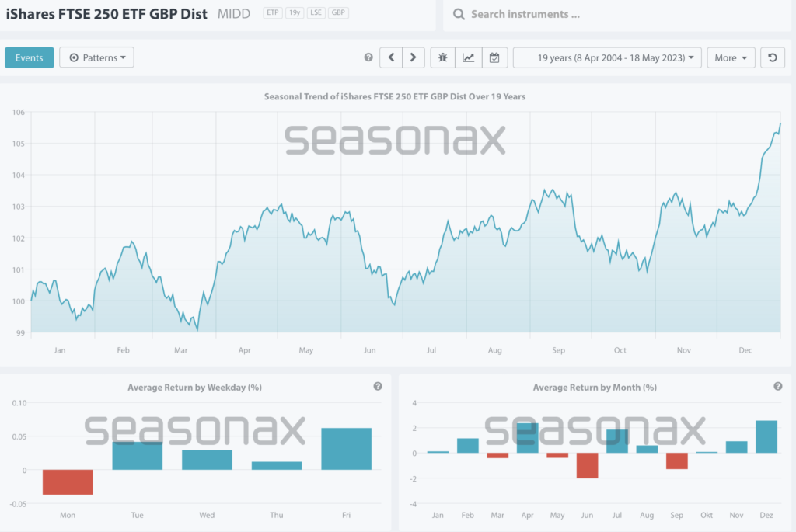Open help for Average Return by Weekday
This screenshot has height=532, width=796.
tap(378, 387)
